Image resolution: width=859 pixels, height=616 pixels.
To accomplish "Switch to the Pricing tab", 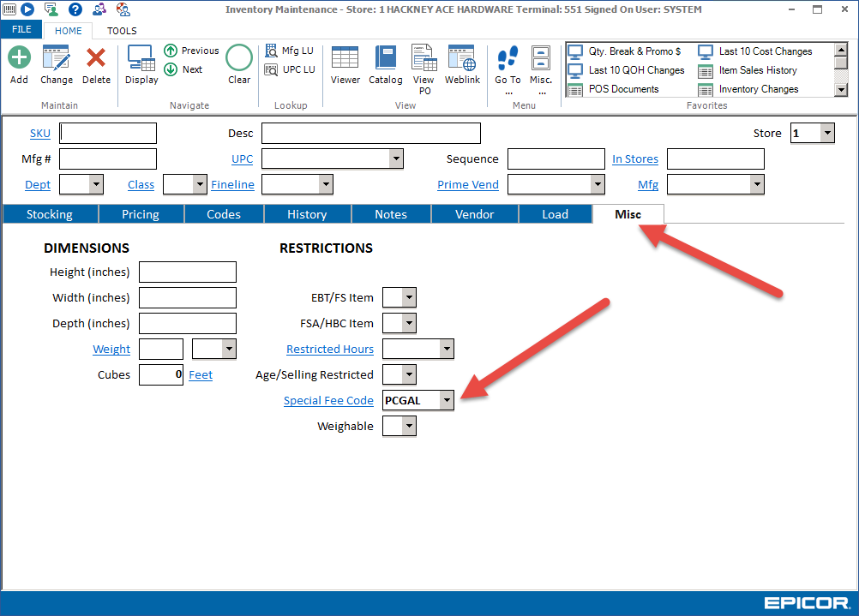I will [141, 214].
